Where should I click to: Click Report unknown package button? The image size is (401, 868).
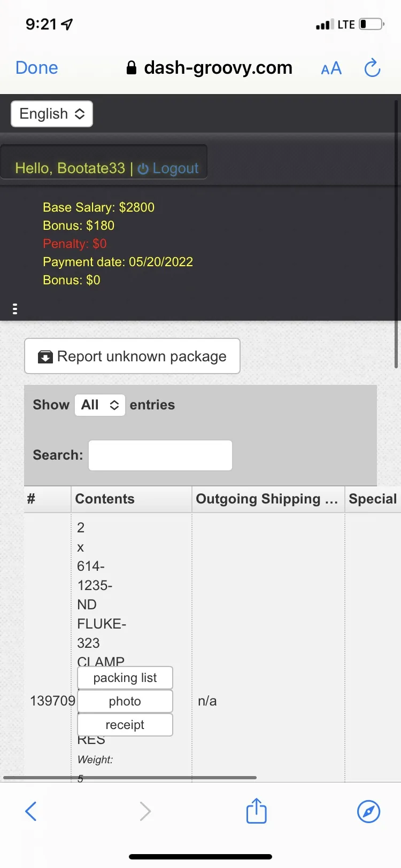132,356
